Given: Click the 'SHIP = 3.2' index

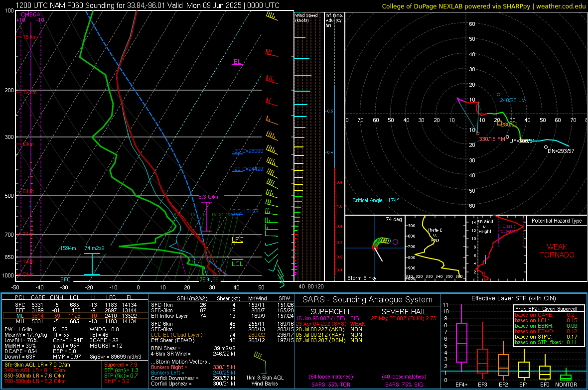Looking at the screenshot, I should [117, 381].
